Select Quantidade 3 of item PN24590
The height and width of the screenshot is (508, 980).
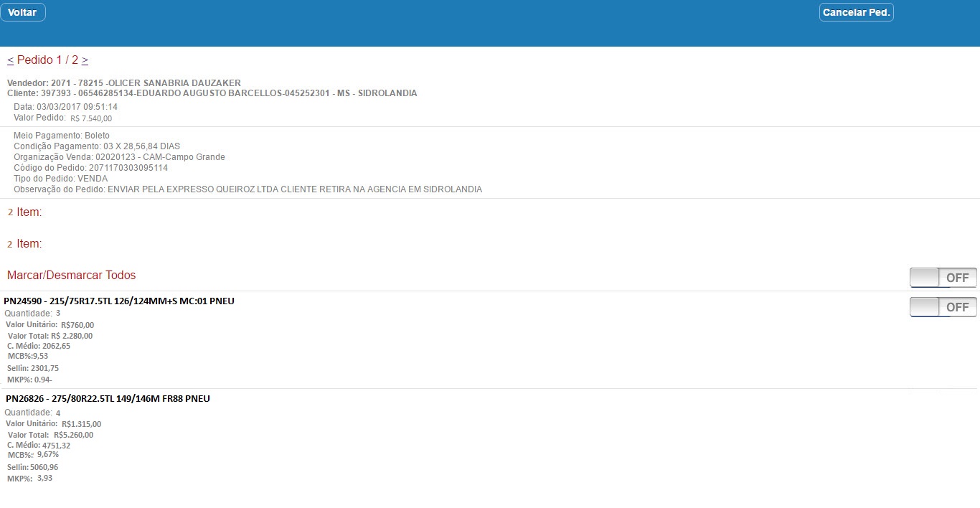32,314
